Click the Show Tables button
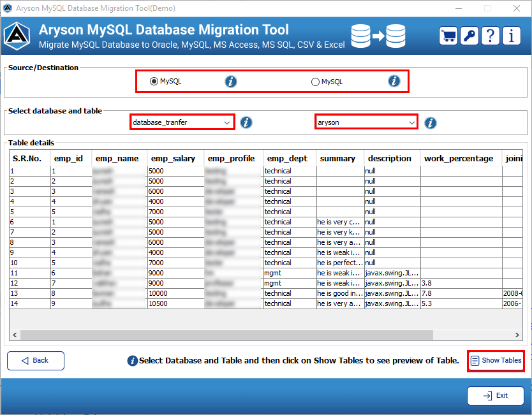The height and width of the screenshot is (415, 532). coord(496,361)
